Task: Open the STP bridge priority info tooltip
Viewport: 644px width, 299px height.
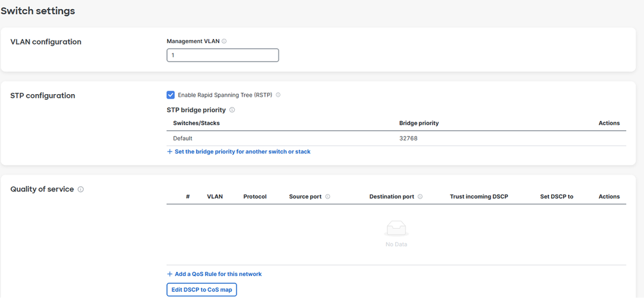Action: click(x=232, y=110)
